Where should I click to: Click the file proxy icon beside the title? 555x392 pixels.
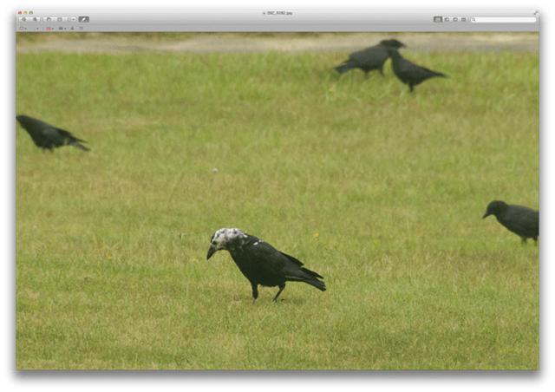[x=264, y=13]
